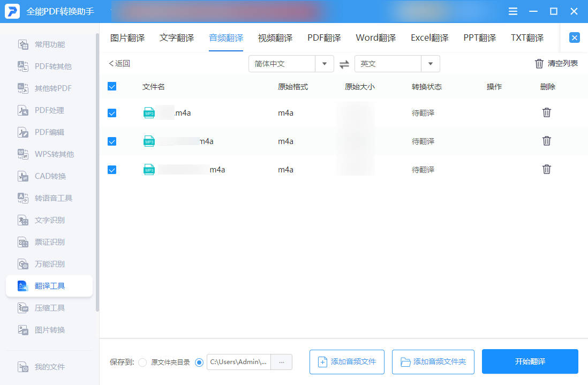
Task: Click 添加音频文件夹 button
Action: click(433, 362)
